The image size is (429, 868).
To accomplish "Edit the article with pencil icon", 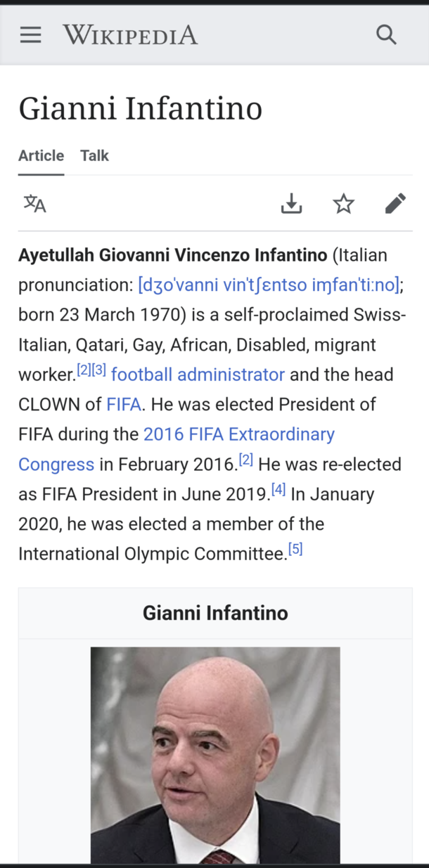I will pos(395,204).
